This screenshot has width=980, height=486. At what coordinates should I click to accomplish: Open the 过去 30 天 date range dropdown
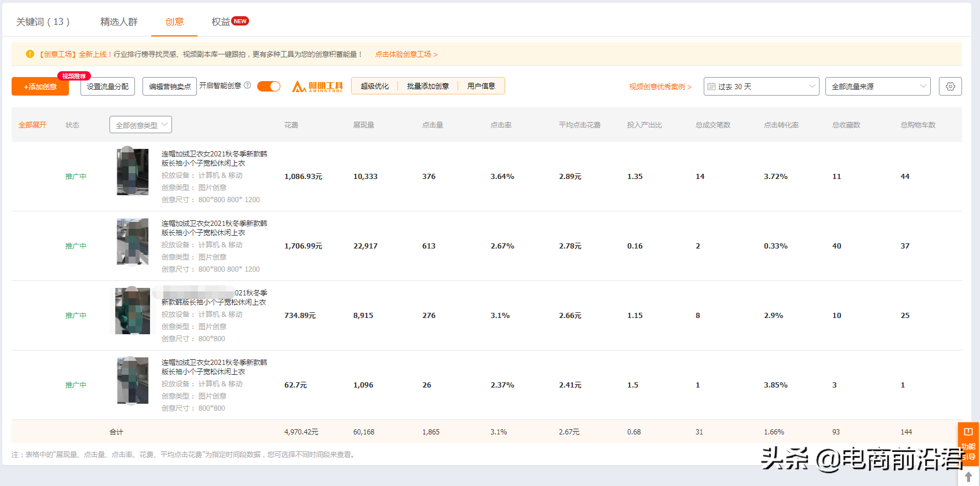click(x=761, y=86)
